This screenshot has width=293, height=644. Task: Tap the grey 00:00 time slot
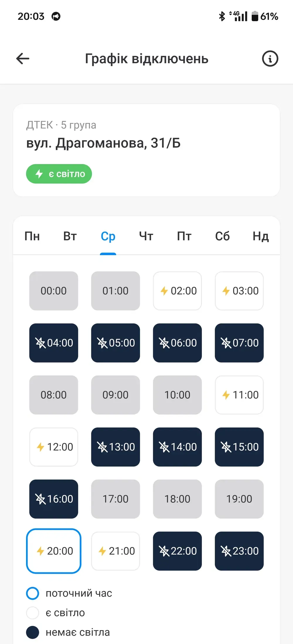[54, 291]
